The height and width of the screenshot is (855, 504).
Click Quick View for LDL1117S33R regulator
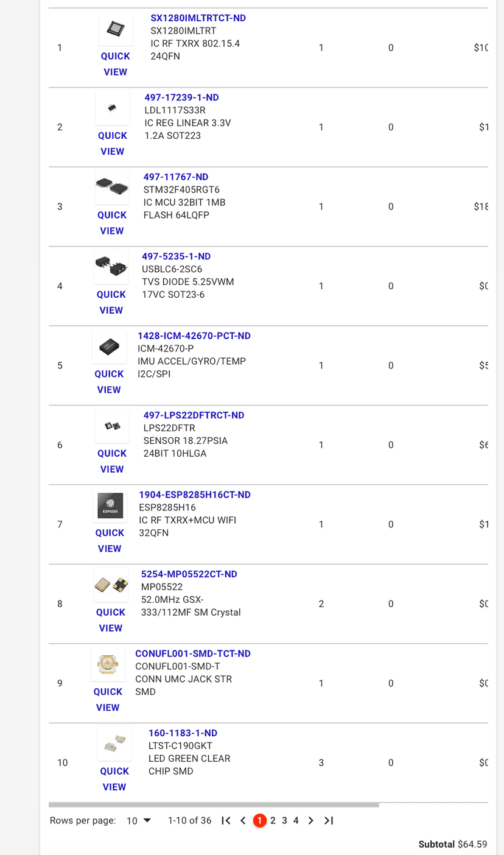(x=113, y=144)
